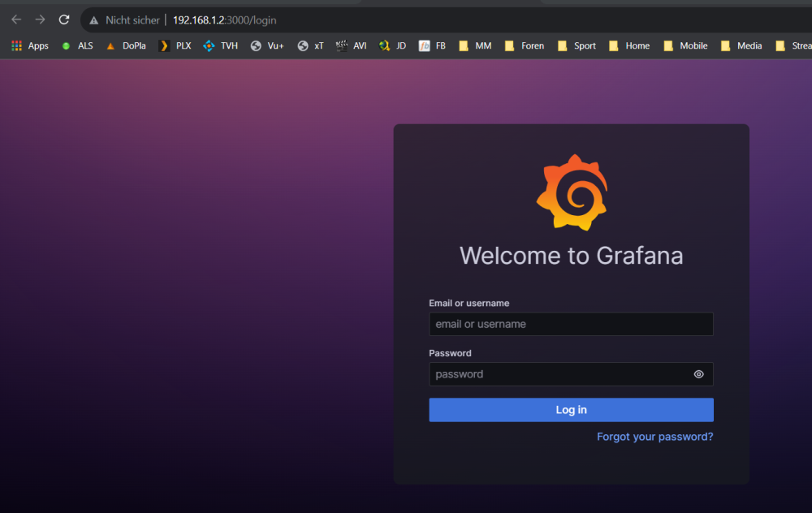Open the Vu+ bookmark
Image resolution: width=812 pixels, height=513 pixels.
tap(267, 45)
